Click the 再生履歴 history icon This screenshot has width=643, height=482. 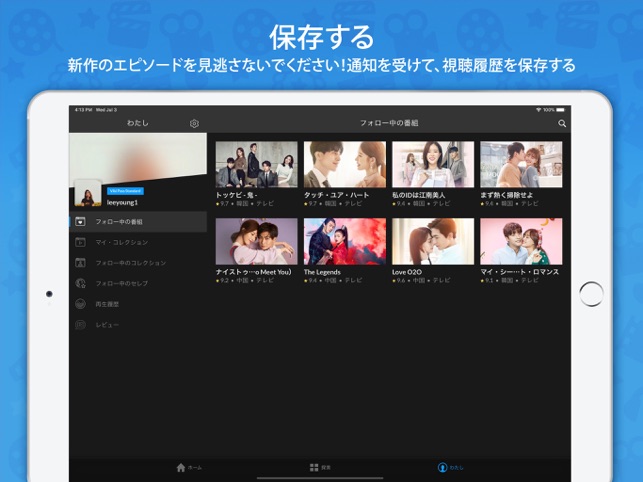tap(81, 304)
